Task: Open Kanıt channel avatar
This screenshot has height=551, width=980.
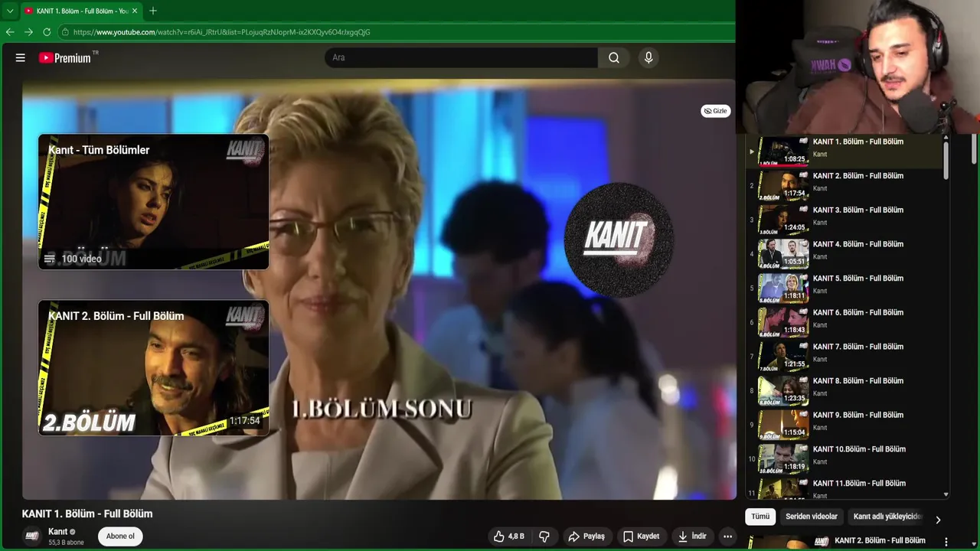Action: click(32, 536)
